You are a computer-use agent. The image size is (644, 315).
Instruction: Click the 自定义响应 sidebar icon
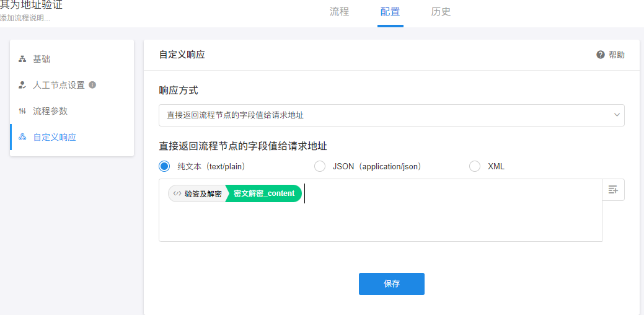click(22, 137)
